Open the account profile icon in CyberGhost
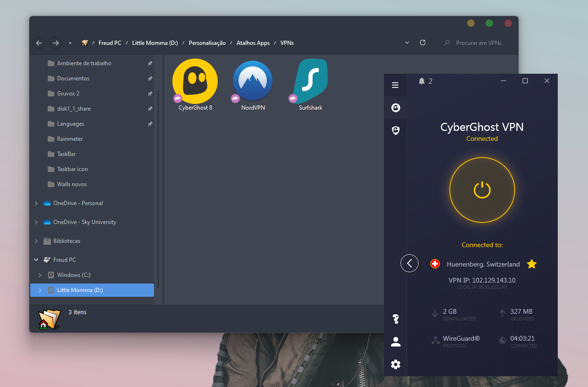588x387 pixels. tap(396, 342)
